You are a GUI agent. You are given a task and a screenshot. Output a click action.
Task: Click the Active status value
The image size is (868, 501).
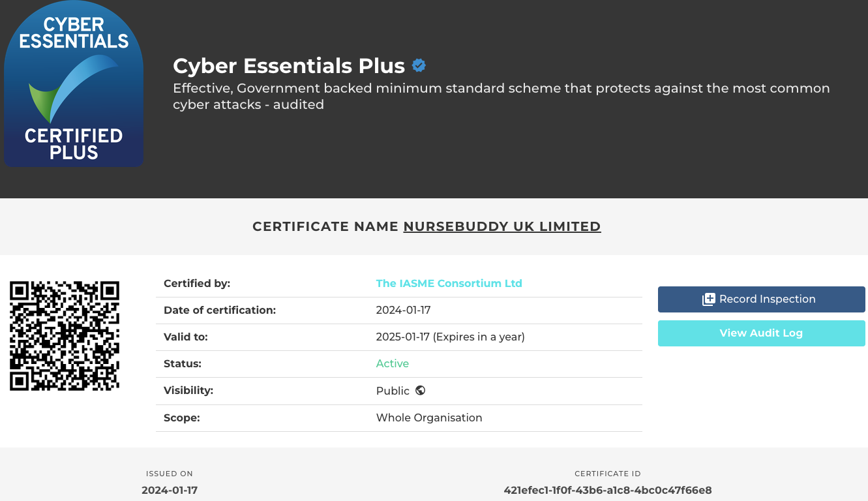pyautogui.click(x=393, y=363)
